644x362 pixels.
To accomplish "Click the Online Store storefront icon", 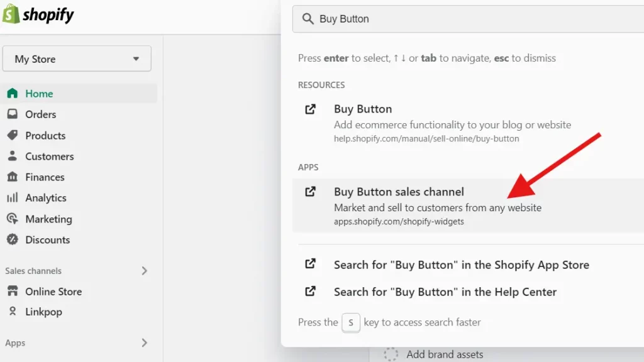I will (x=13, y=291).
